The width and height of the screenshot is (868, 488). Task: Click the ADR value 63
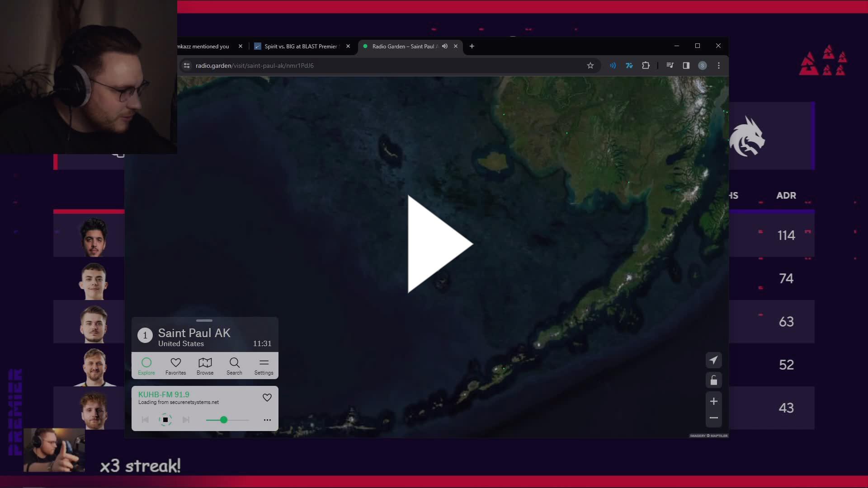[786, 322]
